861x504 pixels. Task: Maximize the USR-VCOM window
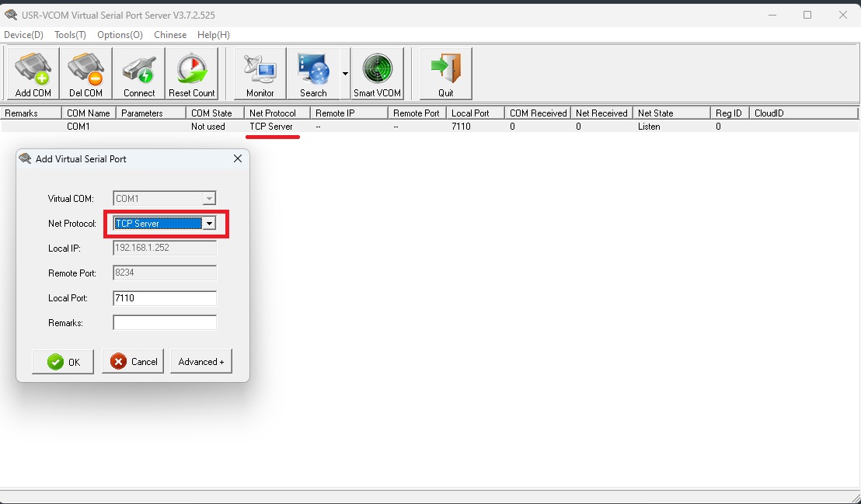(807, 15)
